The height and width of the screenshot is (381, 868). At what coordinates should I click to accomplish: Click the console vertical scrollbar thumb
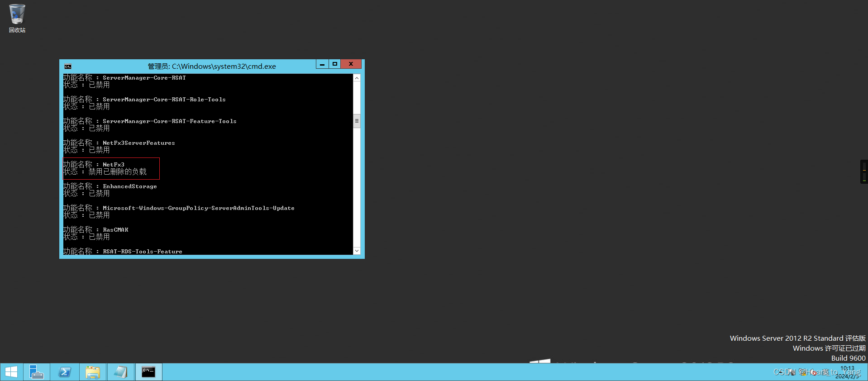(x=357, y=121)
